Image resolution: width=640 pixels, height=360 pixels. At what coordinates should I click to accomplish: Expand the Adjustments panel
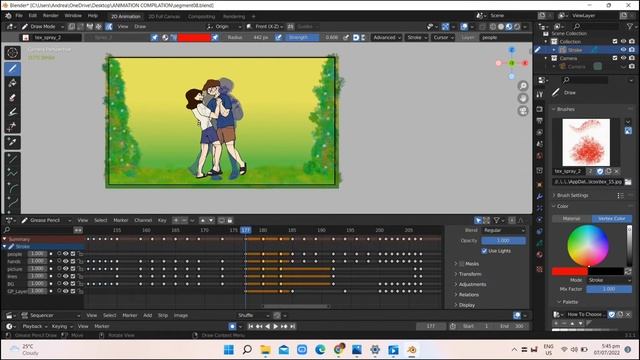tap(472, 284)
